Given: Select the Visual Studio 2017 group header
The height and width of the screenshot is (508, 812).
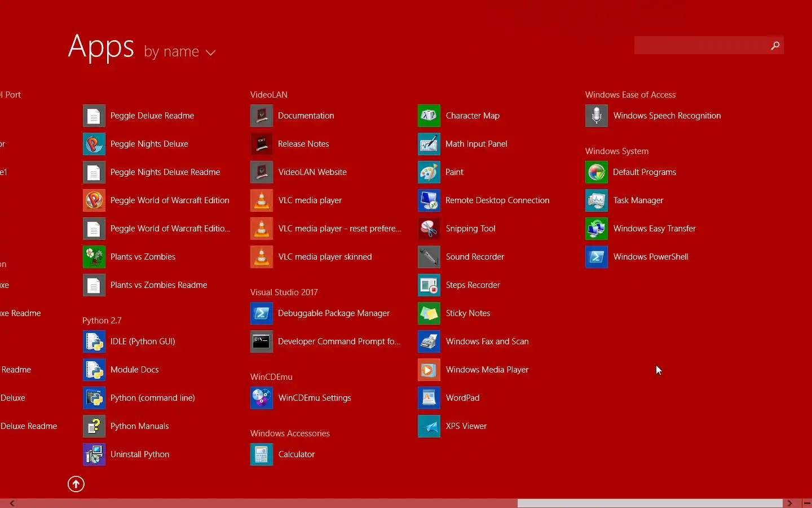Looking at the screenshot, I should click(284, 292).
